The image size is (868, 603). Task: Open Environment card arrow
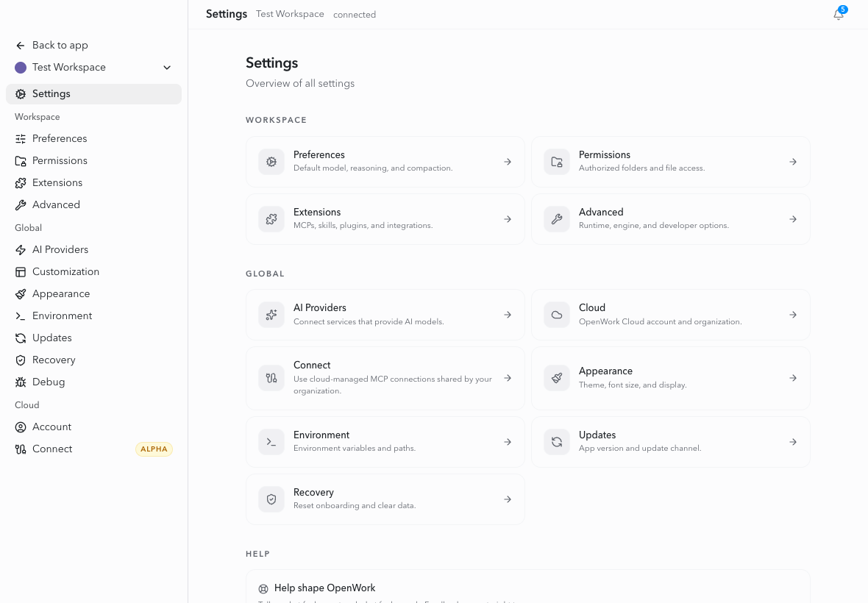click(x=508, y=442)
